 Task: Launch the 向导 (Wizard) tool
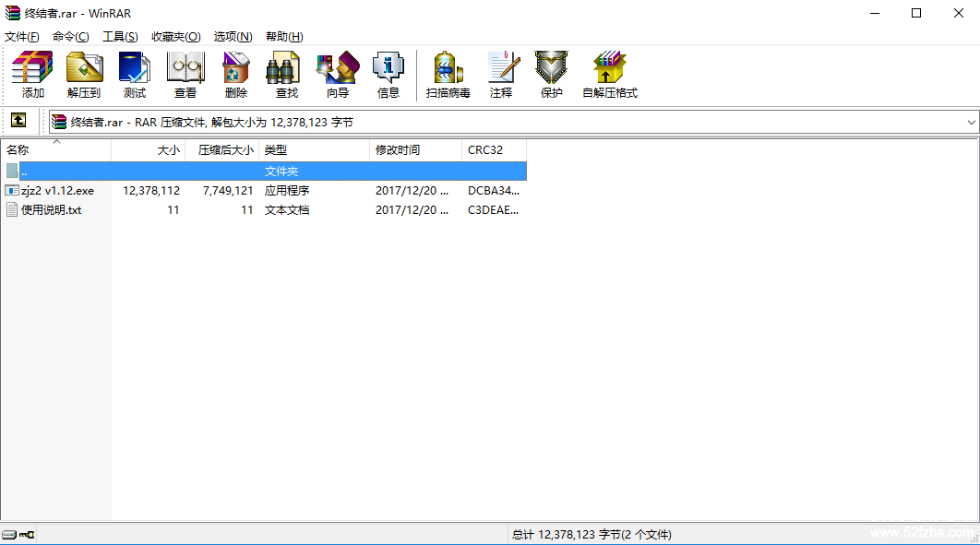338,75
